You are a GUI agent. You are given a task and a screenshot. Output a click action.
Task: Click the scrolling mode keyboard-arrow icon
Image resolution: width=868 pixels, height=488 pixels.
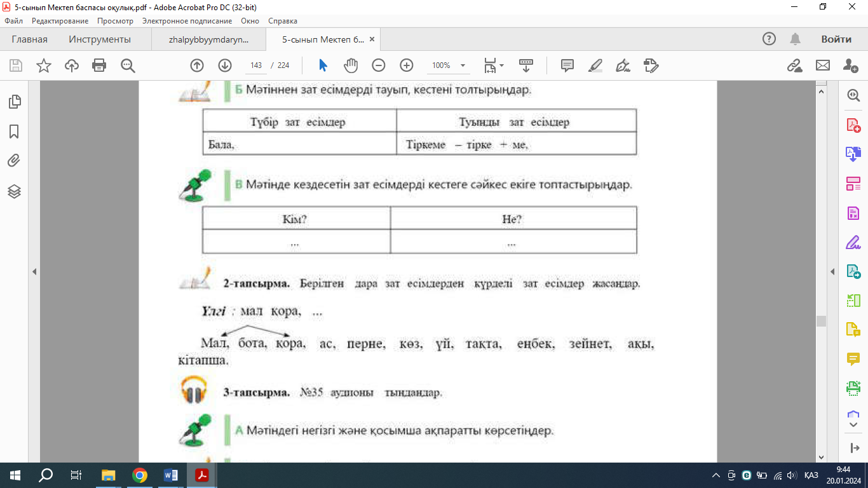[526, 65]
